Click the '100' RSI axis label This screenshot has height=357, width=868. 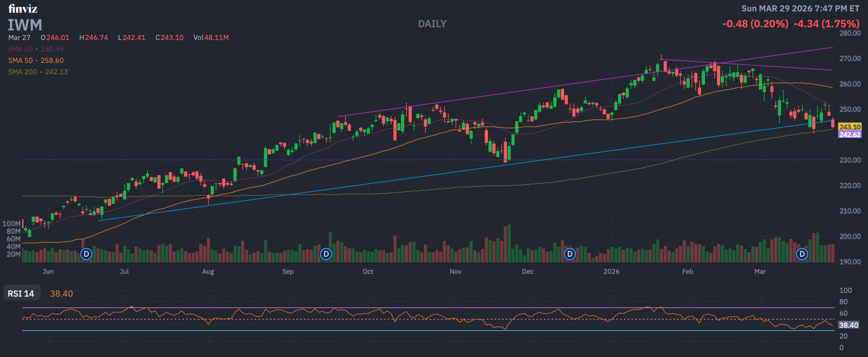point(846,290)
